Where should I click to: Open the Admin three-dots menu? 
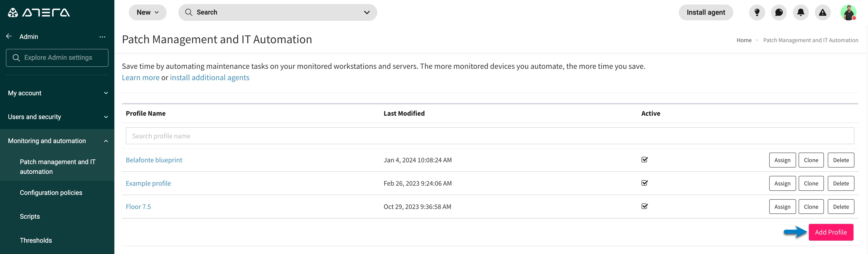tap(102, 37)
